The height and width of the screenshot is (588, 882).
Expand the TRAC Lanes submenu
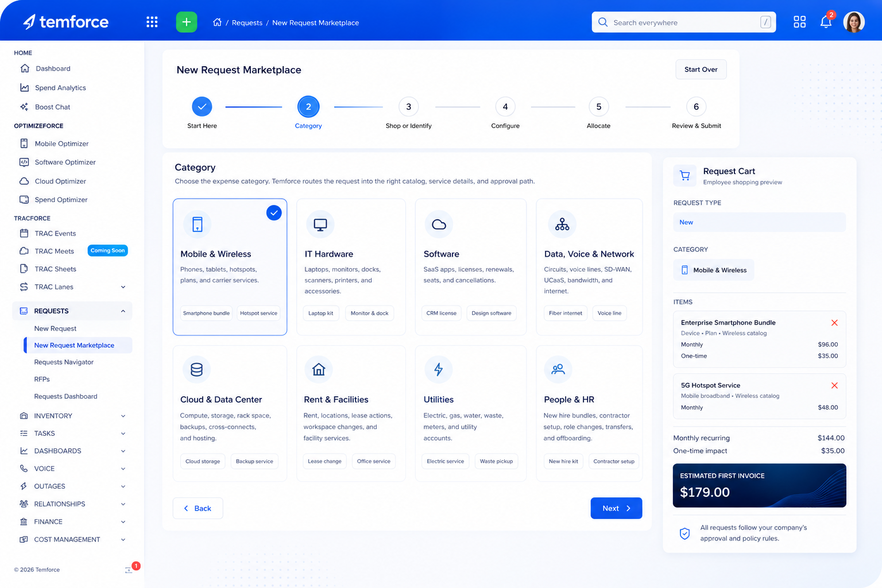[123, 287]
